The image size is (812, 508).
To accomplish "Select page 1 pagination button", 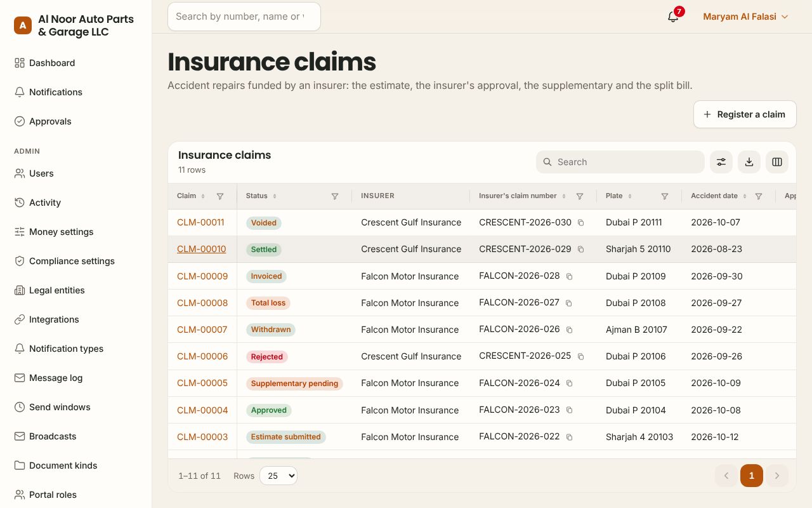I will coord(752,476).
